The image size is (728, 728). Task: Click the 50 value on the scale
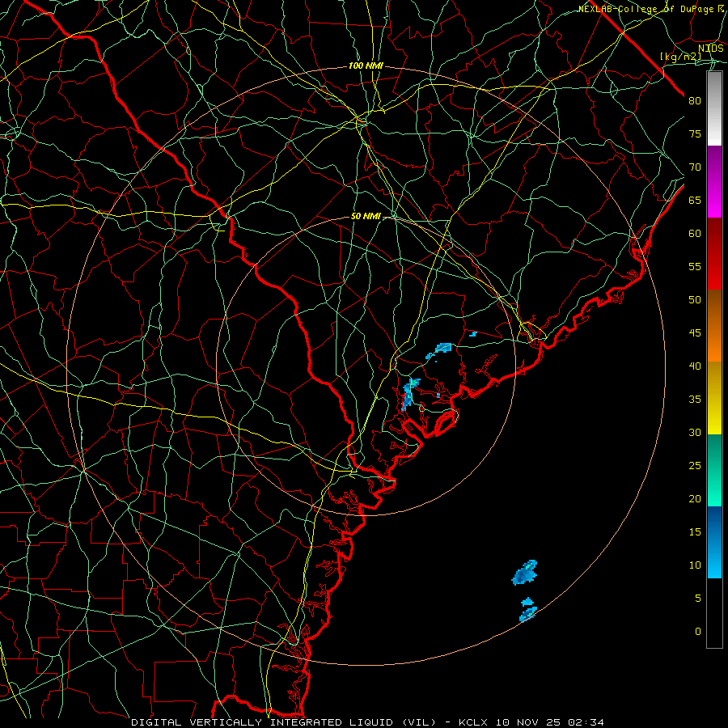pos(695,300)
